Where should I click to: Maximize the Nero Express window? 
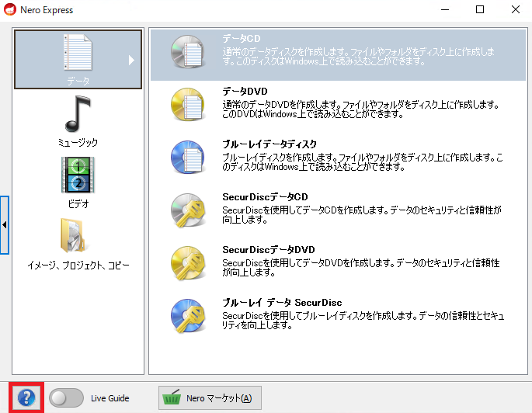pos(480,9)
